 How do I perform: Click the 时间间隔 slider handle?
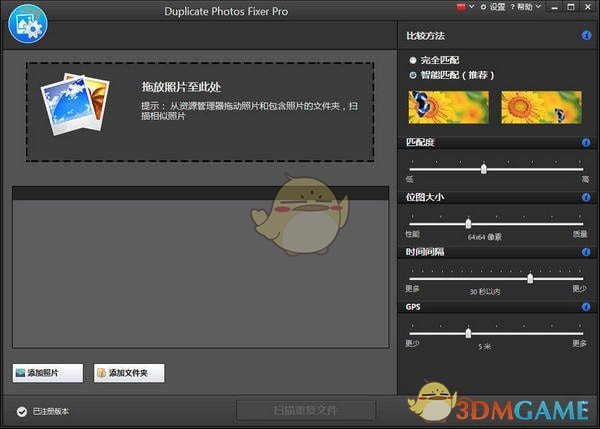tap(530, 278)
